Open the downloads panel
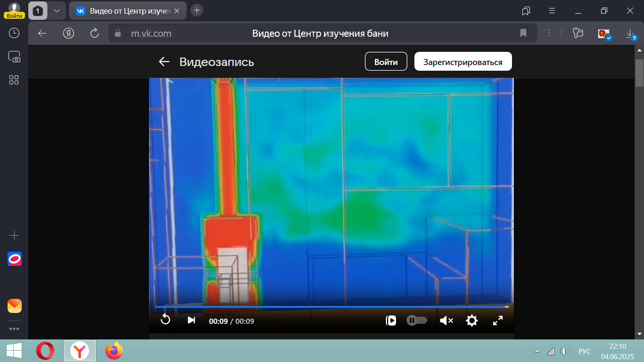 coord(630,33)
